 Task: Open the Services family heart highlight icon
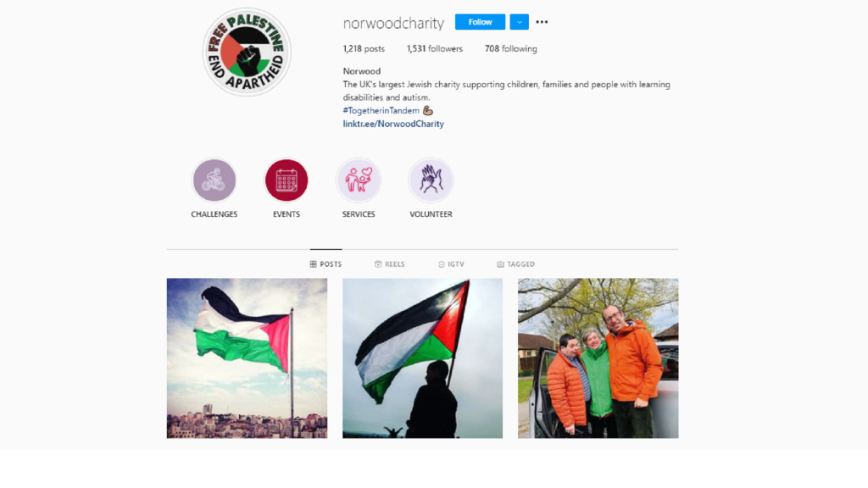point(359,180)
